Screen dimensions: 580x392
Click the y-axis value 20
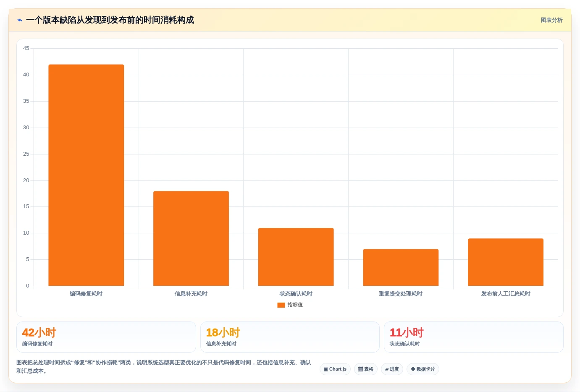(26, 180)
